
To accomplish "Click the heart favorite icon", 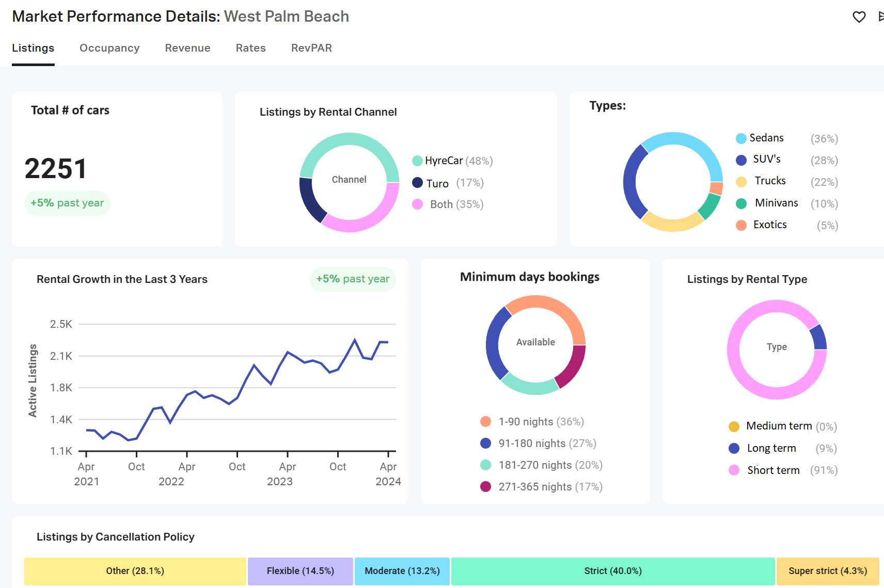I will (x=859, y=17).
